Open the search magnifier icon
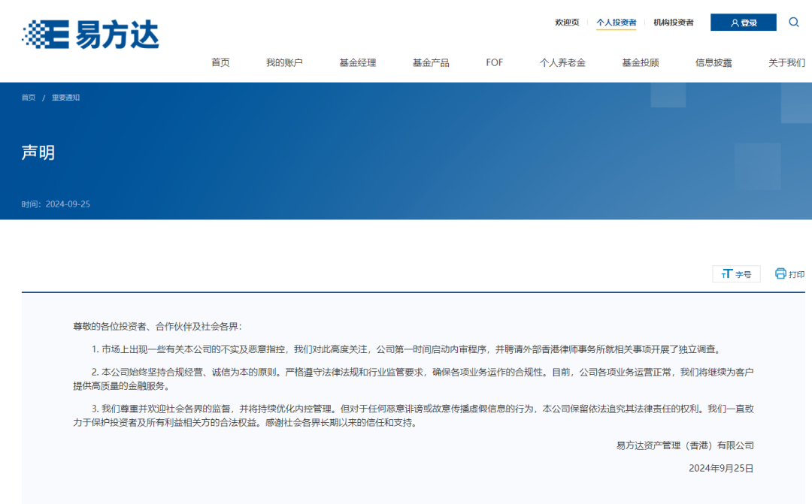This screenshot has height=504, width=812. (793, 23)
